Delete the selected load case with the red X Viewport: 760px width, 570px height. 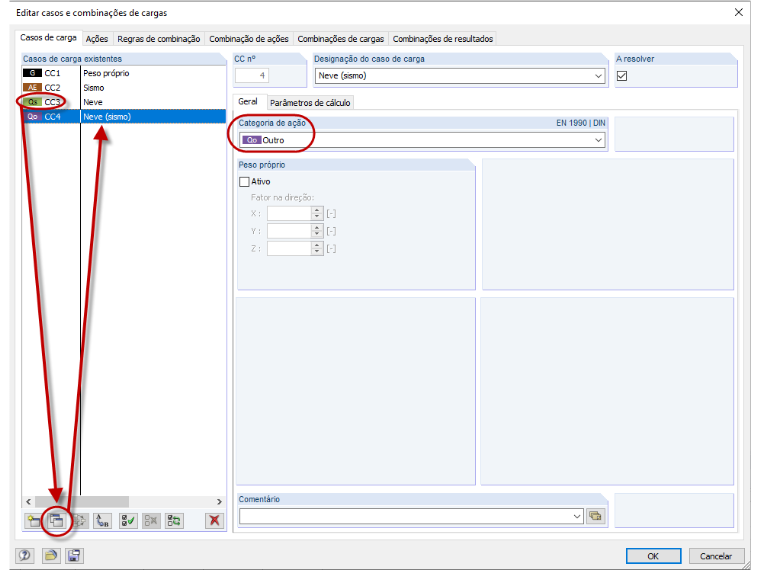coord(214,521)
